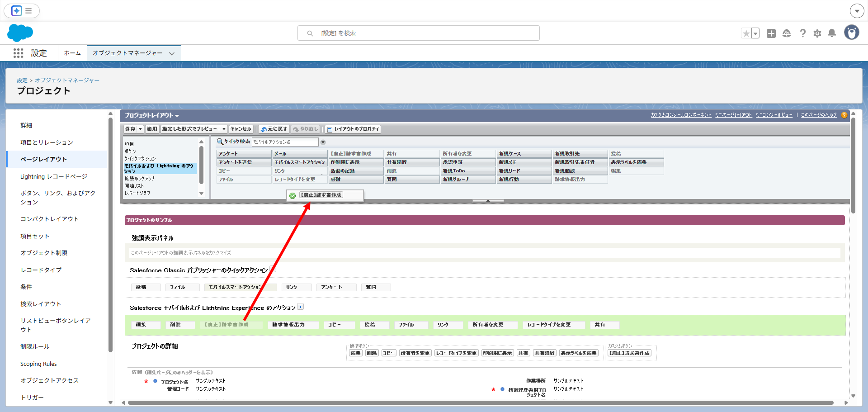This screenshot has width=868, height=412.
Task: Select レポートグラフ palette category
Action: coord(137,193)
